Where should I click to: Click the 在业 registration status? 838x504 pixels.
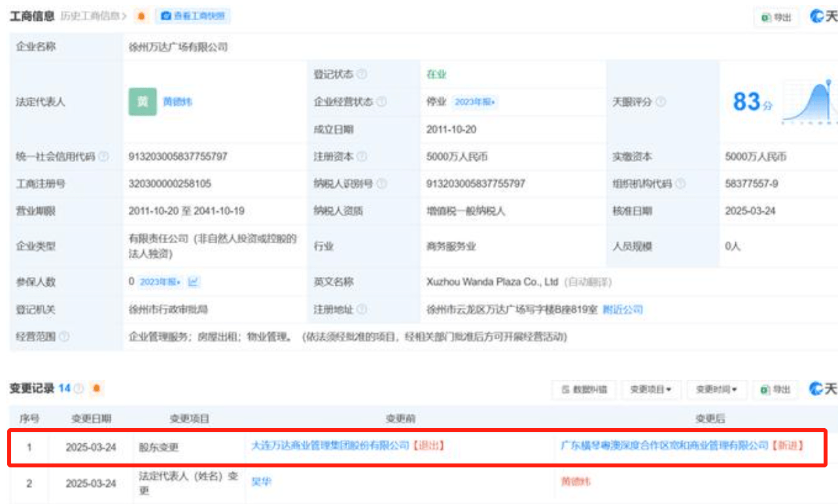pos(436,75)
